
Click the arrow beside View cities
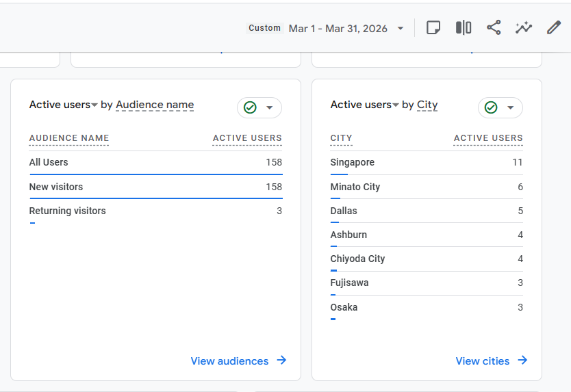(x=522, y=361)
